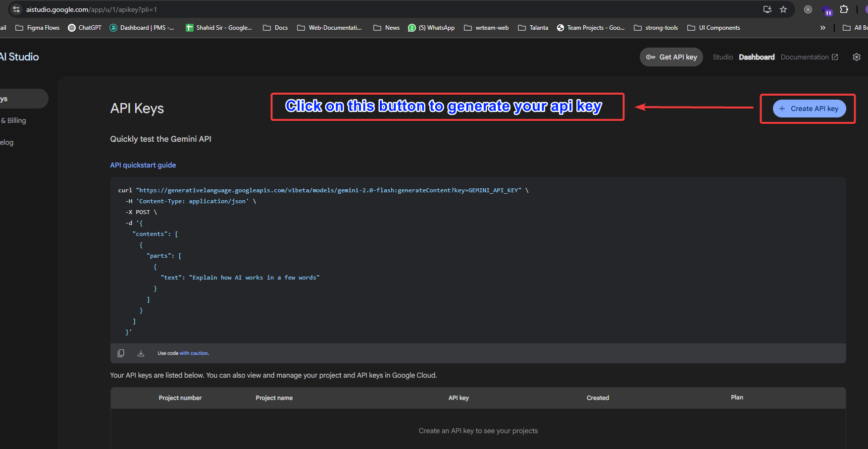
Task: Open the WhatsApp bookmark
Action: (431, 28)
